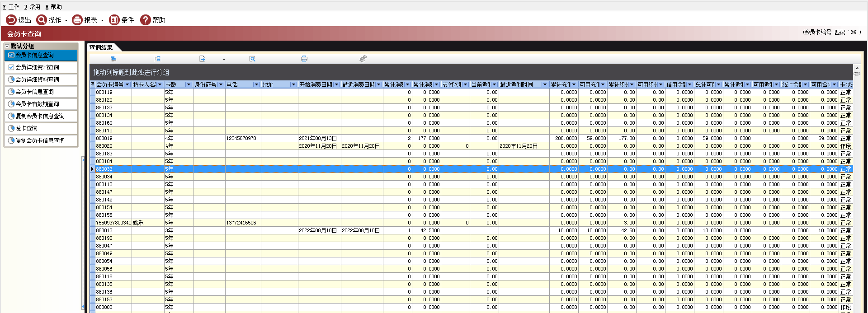Screen dimensions: 868x313
Task: Toggle the checked 会员卡信息查询 item
Action: pos(11,55)
